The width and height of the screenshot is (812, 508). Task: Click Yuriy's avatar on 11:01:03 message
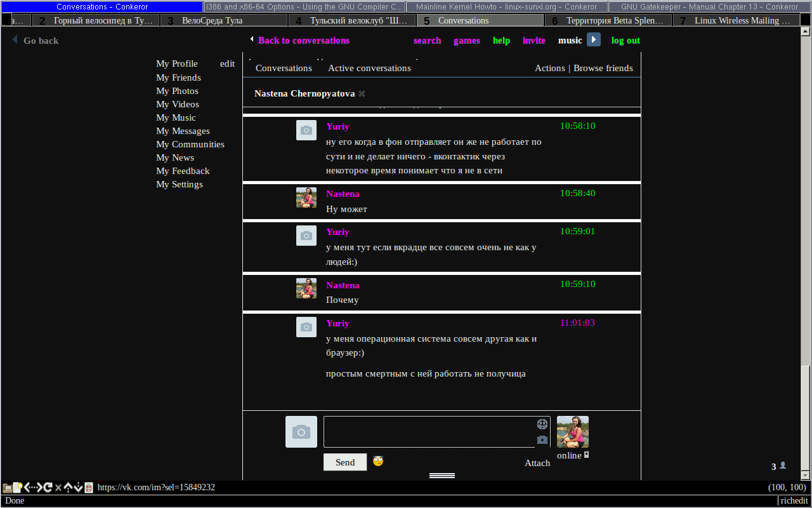(x=306, y=327)
